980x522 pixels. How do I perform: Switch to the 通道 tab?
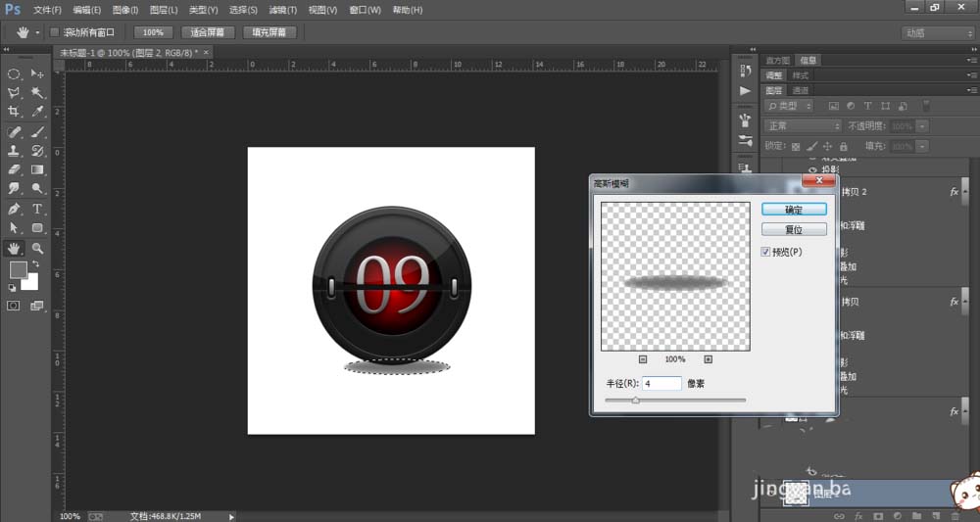coord(801,90)
